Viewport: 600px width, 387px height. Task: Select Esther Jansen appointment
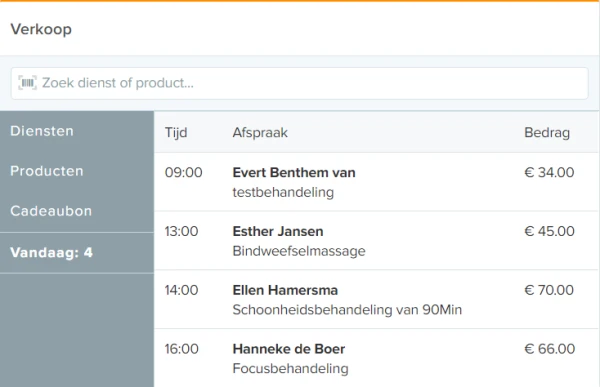point(376,241)
